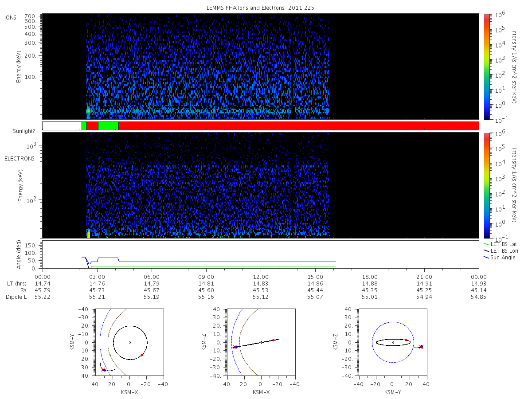Click the 03:00 time tick label
The image size is (532, 399).
click(x=97, y=277)
